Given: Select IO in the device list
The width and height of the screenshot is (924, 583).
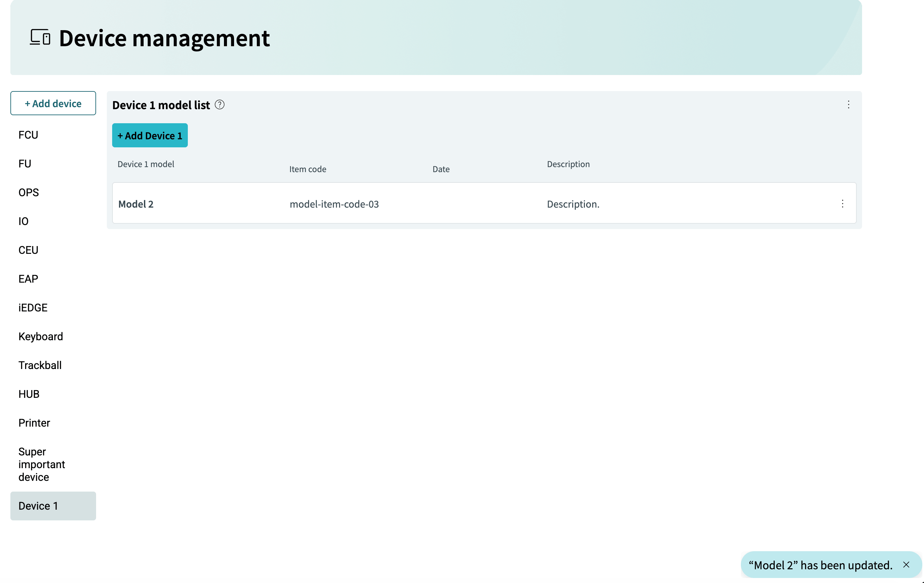Looking at the screenshot, I should pyautogui.click(x=53, y=221).
